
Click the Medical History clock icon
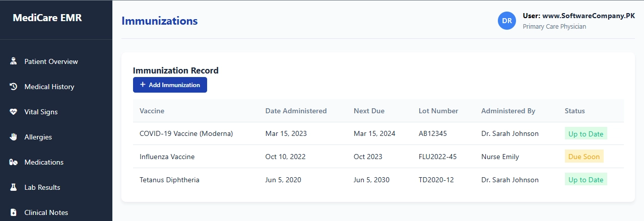click(14, 87)
